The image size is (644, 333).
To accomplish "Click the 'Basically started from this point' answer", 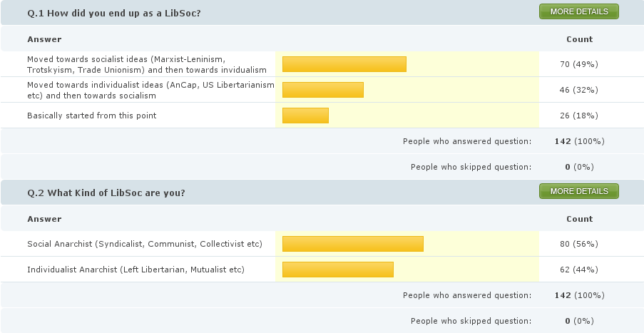I will [91, 116].
